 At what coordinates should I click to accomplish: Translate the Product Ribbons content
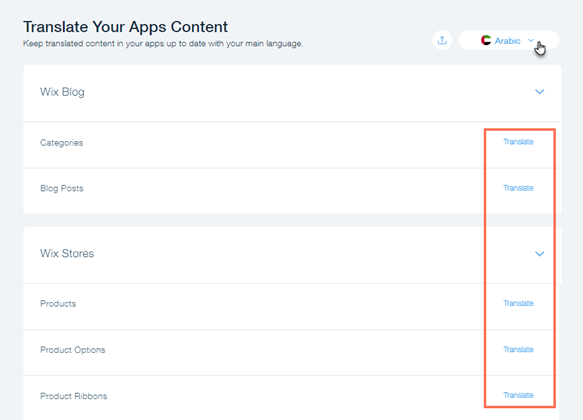(518, 395)
